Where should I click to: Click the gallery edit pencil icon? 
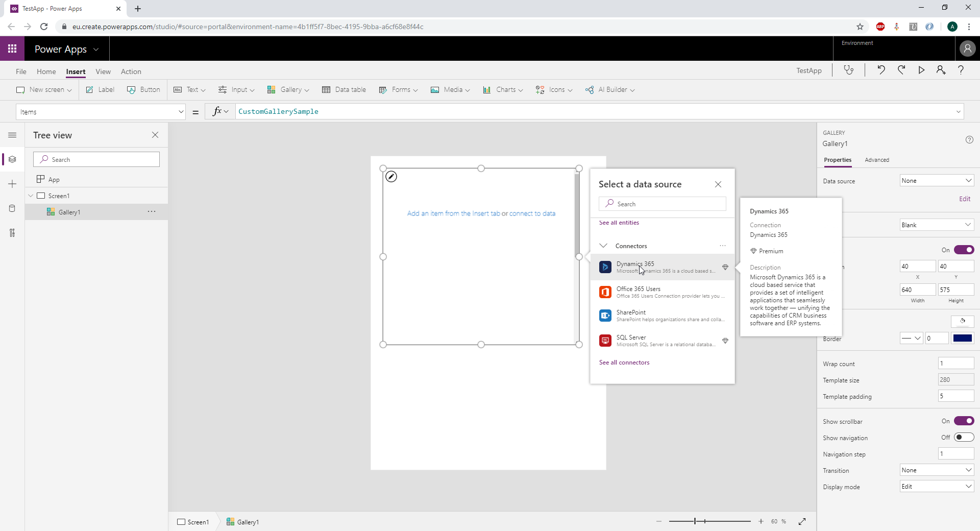pyautogui.click(x=391, y=177)
